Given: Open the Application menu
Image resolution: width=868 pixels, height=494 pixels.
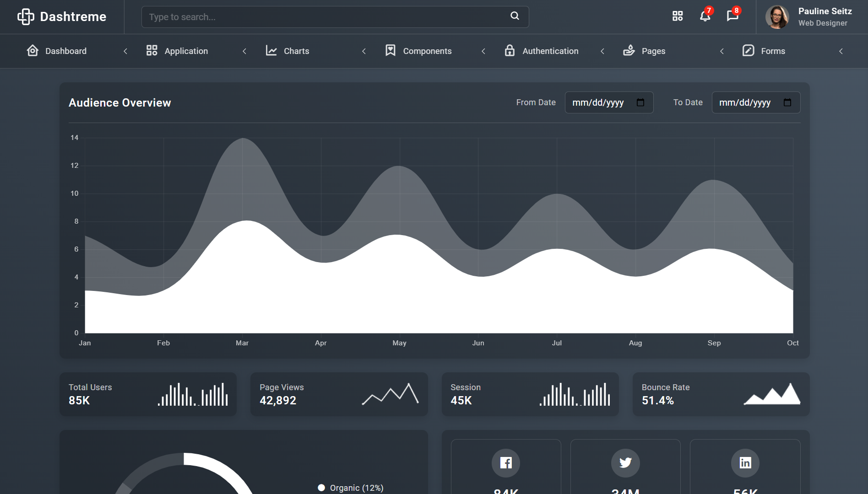Looking at the screenshot, I should pos(186,51).
